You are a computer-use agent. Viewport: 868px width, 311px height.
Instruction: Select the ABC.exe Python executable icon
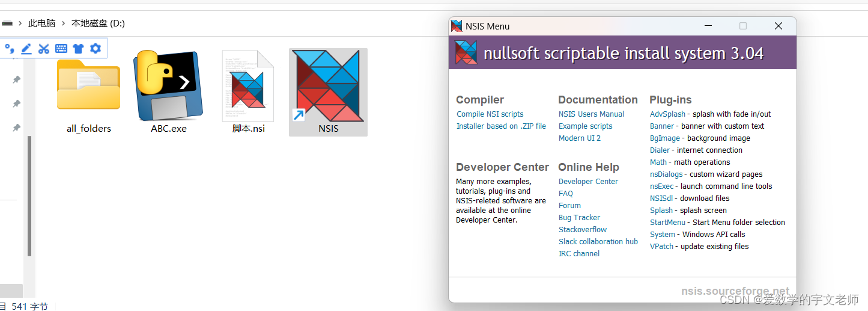pyautogui.click(x=168, y=85)
